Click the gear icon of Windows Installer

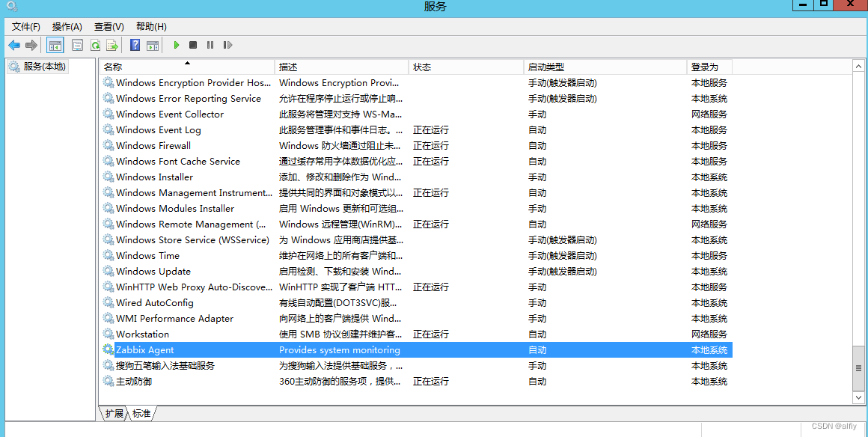tap(108, 177)
